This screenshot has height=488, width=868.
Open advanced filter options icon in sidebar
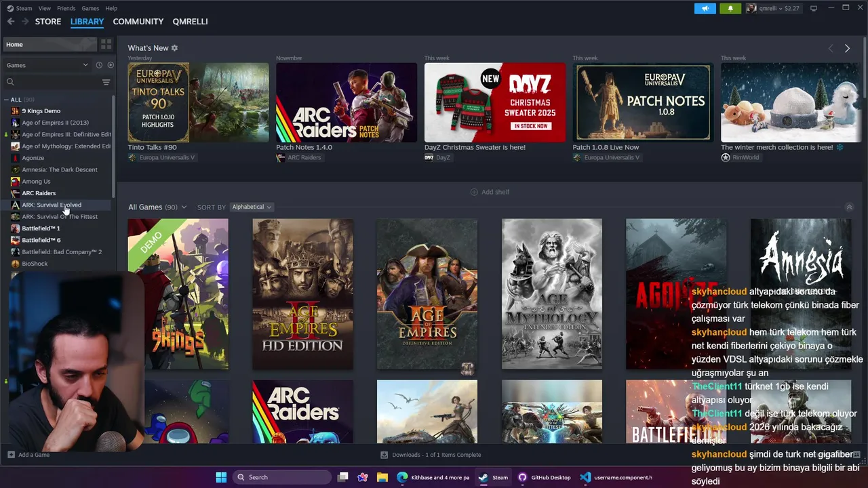(x=106, y=82)
